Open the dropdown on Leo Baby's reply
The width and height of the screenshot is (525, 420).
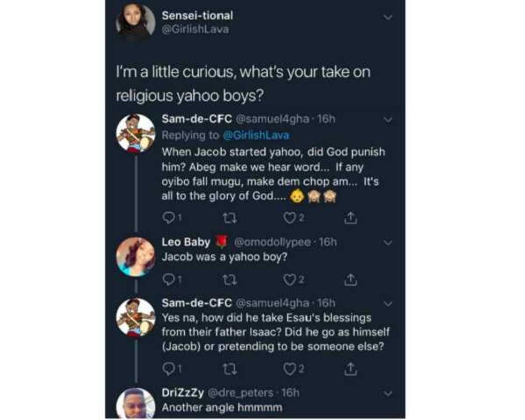click(x=388, y=242)
